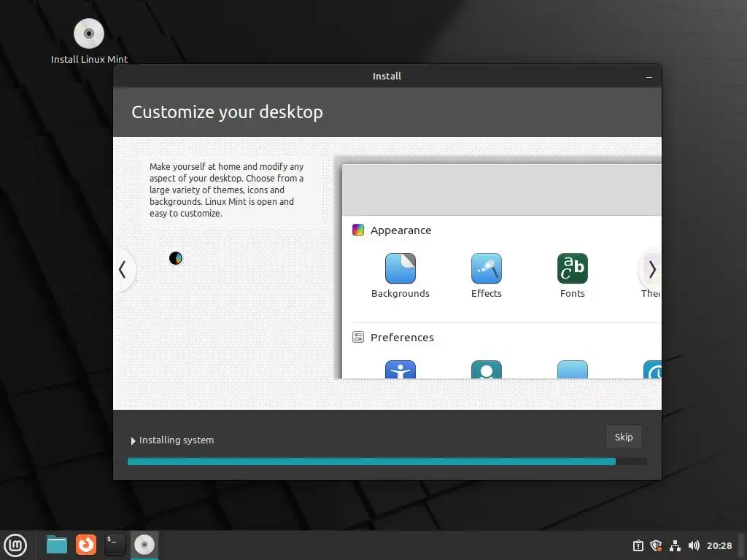
Task: Open the Files manager from the panel
Action: point(57,545)
